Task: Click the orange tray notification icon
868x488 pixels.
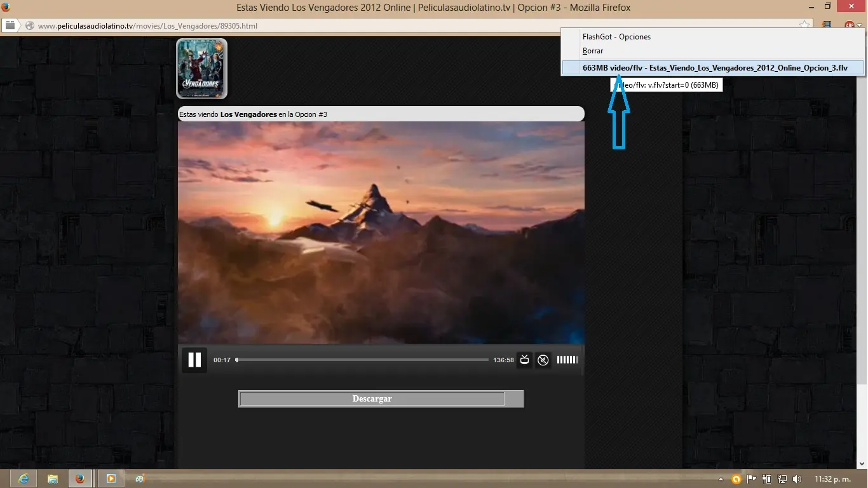Action: 736,479
